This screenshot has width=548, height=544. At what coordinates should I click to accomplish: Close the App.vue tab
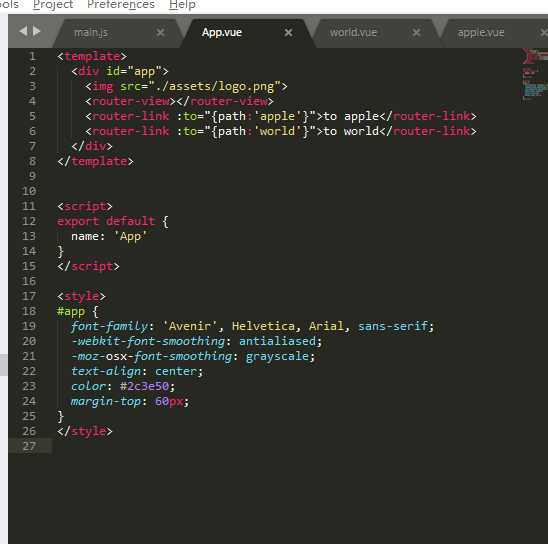coord(288,32)
